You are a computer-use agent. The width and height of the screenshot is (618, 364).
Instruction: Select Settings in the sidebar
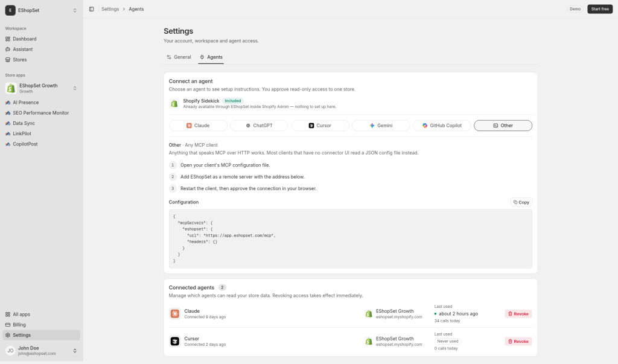click(42, 335)
